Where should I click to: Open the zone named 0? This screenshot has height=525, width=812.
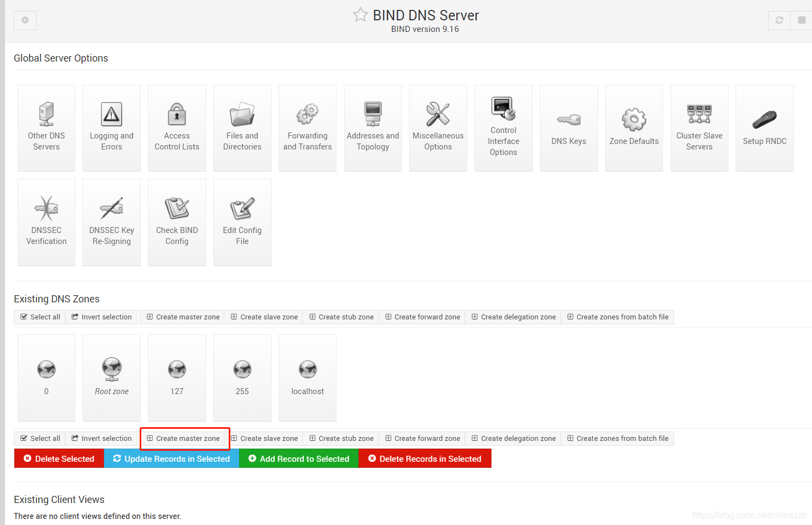pos(46,378)
